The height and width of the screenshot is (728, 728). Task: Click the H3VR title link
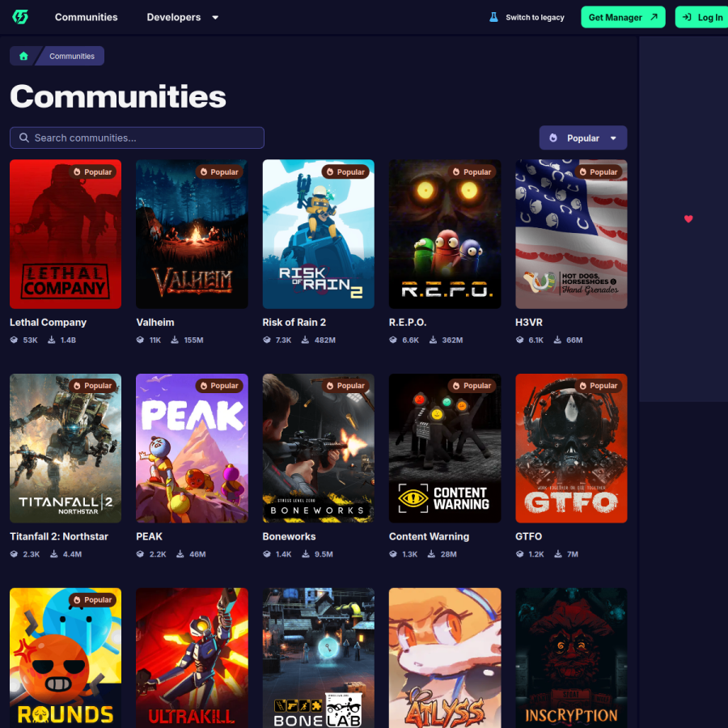tap(529, 322)
